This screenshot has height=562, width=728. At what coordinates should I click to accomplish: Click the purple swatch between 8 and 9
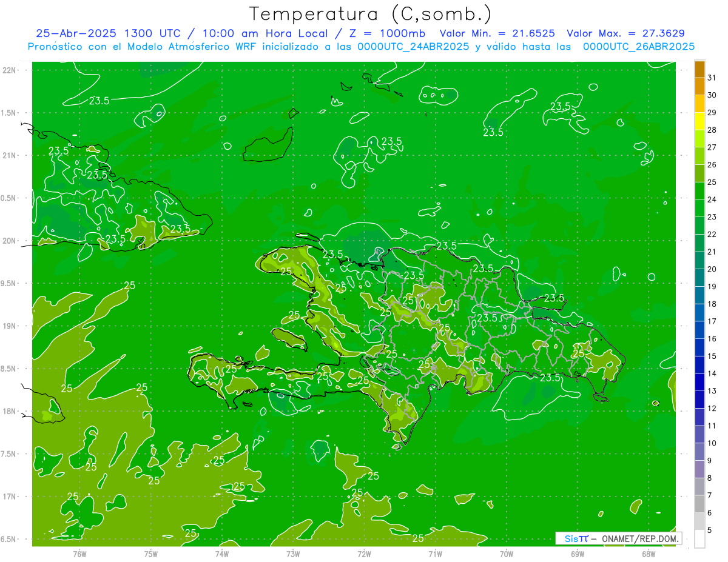coord(699,469)
